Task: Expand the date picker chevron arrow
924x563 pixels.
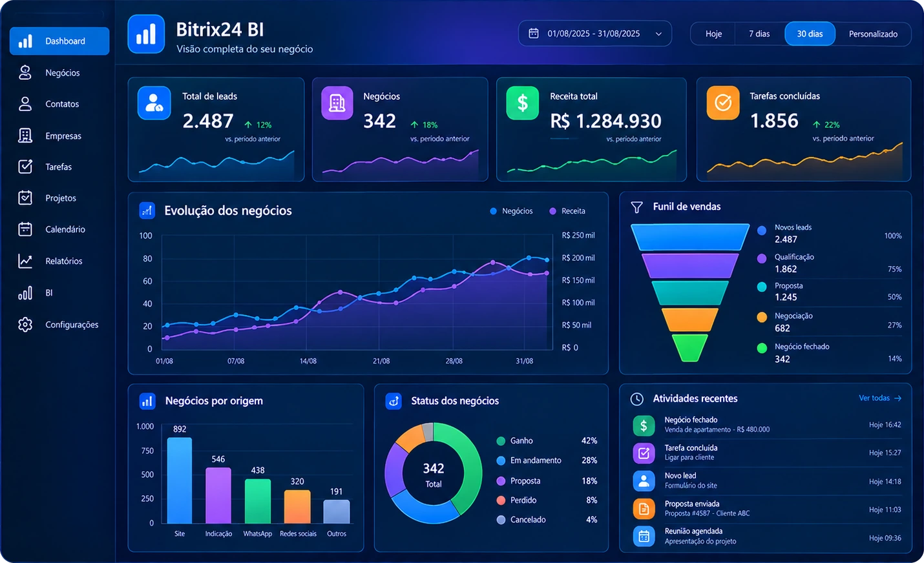Action: coord(658,34)
